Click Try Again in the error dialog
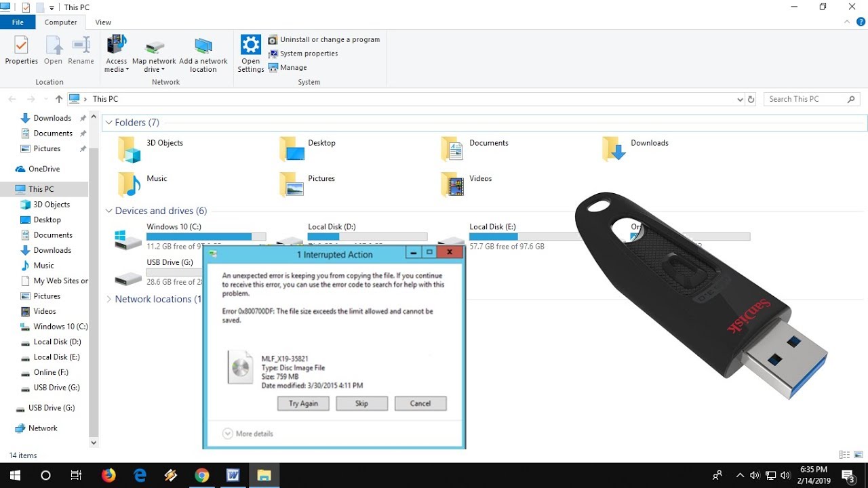Image resolution: width=868 pixels, height=488 pixels. point(303,403)
